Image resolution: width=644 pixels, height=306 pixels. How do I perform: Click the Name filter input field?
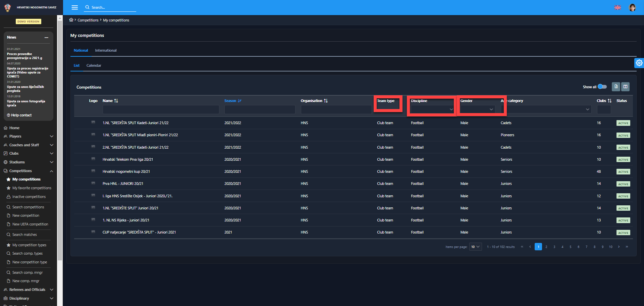(x=161, y=109)
